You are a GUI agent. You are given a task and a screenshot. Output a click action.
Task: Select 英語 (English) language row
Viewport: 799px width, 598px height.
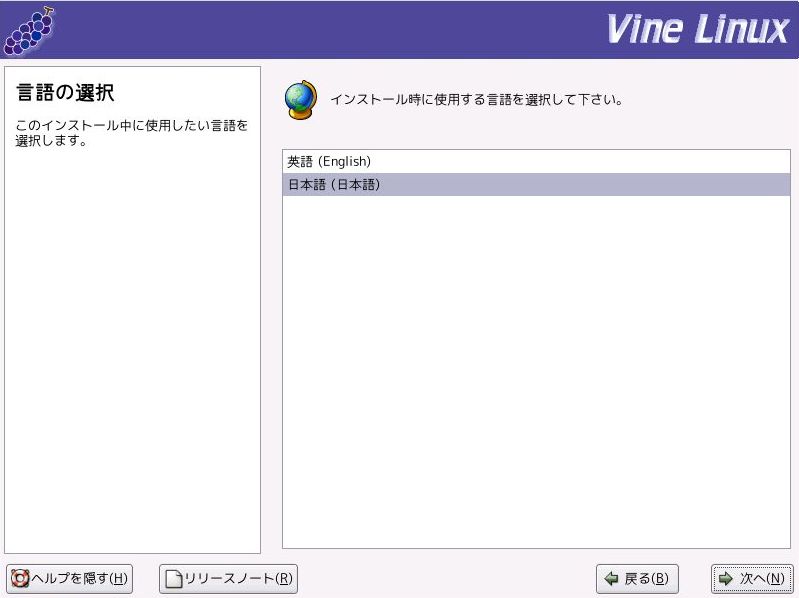[x=536, y=161]
